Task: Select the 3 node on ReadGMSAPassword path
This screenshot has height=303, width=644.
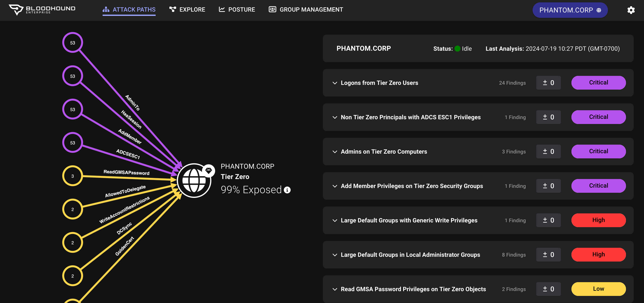Action: [x=73, y=176]
